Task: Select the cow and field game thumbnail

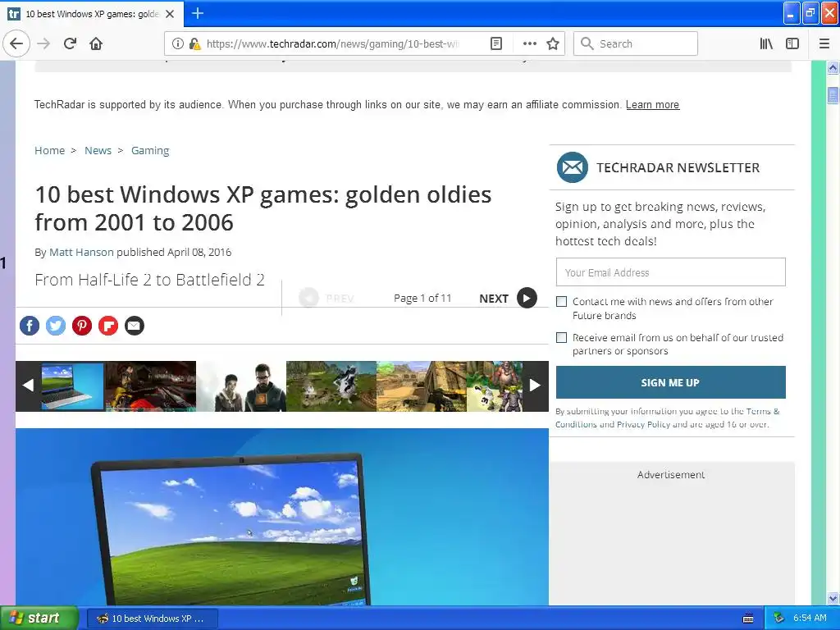Action: coord(331,386)
